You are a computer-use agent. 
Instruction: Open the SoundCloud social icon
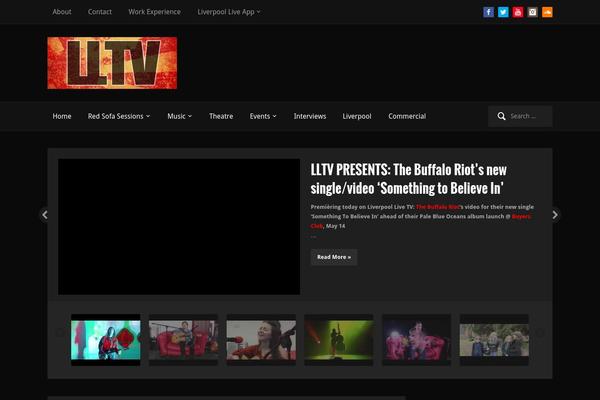pyautogui.click(x=547, y=12)
